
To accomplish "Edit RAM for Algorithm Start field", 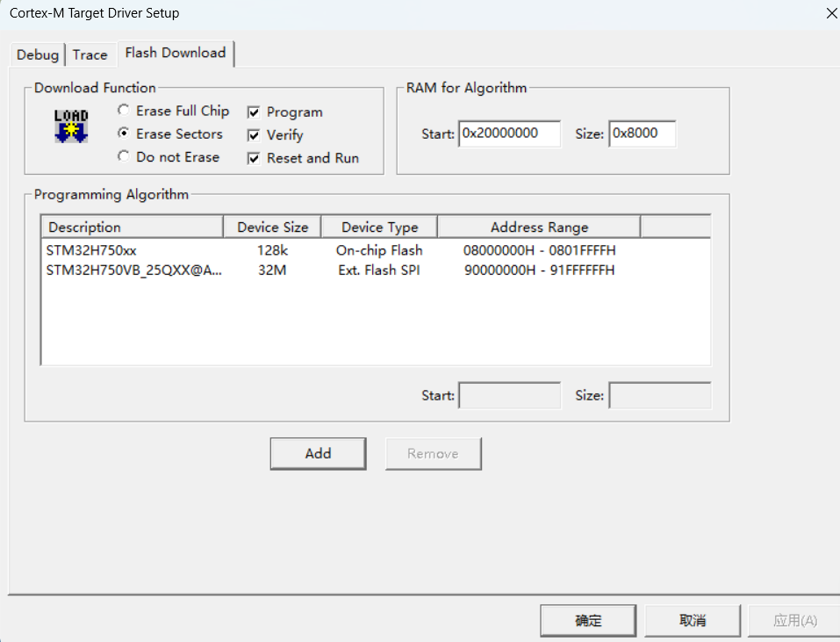I will 509,133.
